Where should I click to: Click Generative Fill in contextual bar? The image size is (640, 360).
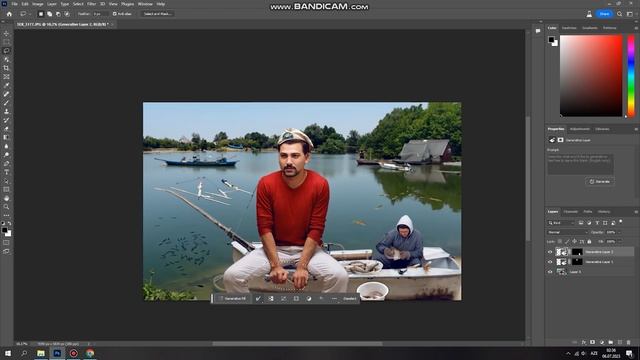point(232,299)
